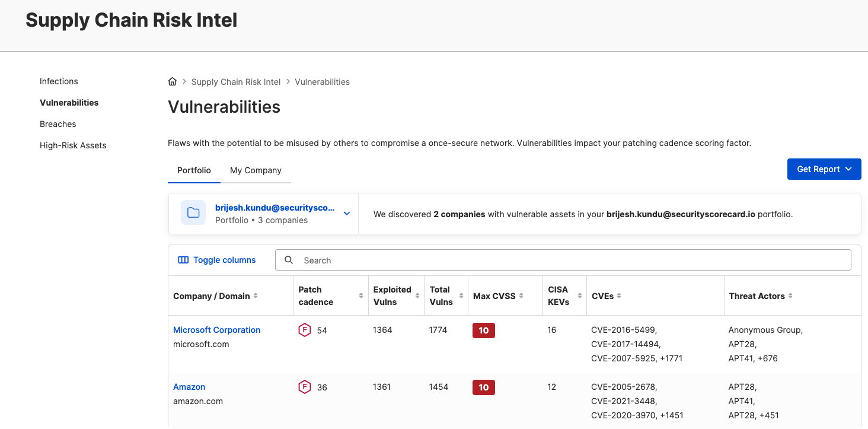Click Amazon's total vulns value 1454
This screenshot has height=429, width=868.
(x=438, y=387)
